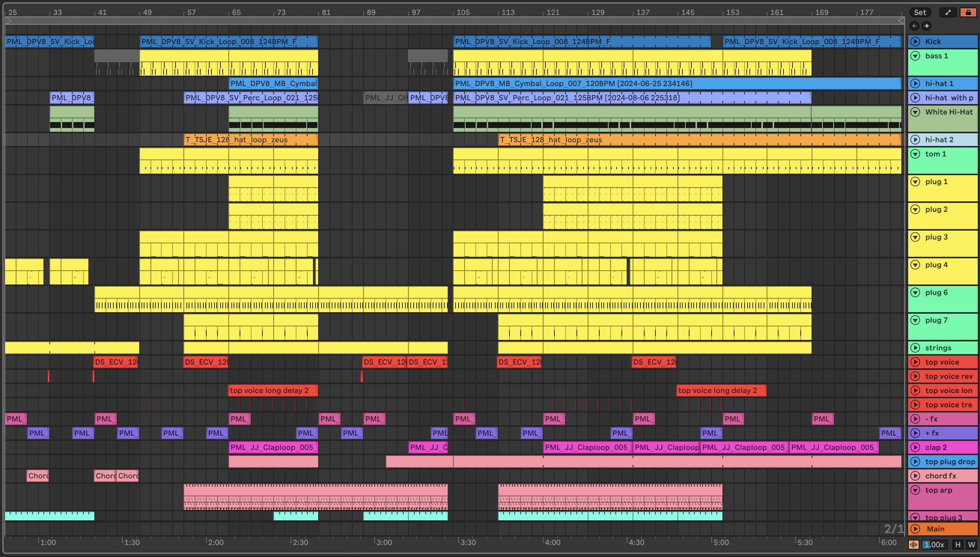The height and width of the screenshot is (557, 980).
Task: Unfold the clap 2 track arrow
Action: coord(915,447)
